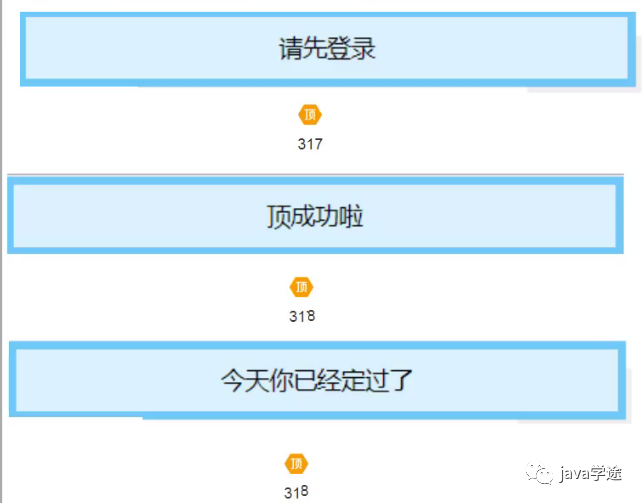Click the bottom 318 vote count

pyautogui.click(x=296, y=491)
